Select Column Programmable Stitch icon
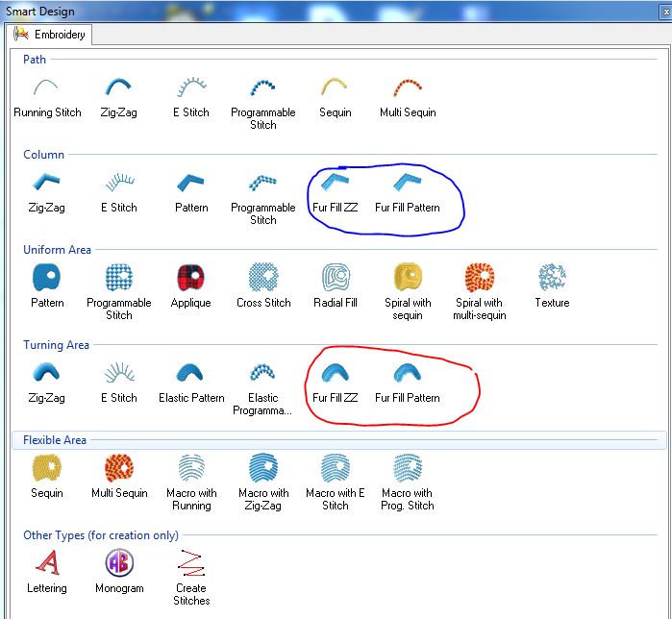The height and width of the screenshot is (619, 672). tap(262, 182)
